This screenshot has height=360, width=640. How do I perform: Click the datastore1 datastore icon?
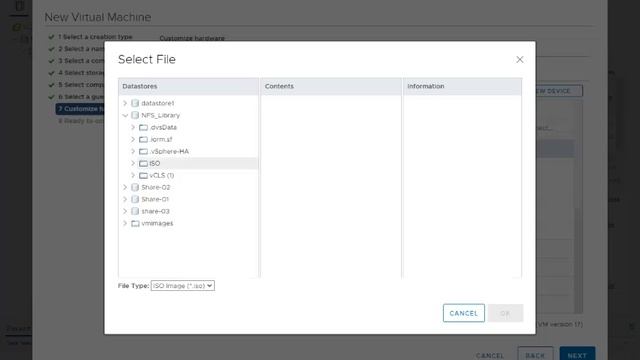pos(135,103)
